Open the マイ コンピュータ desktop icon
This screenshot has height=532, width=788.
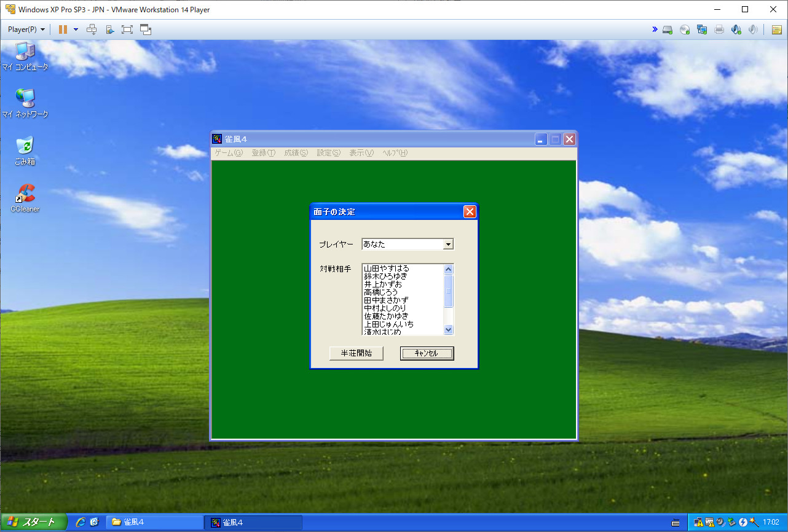tap(25, 57)
